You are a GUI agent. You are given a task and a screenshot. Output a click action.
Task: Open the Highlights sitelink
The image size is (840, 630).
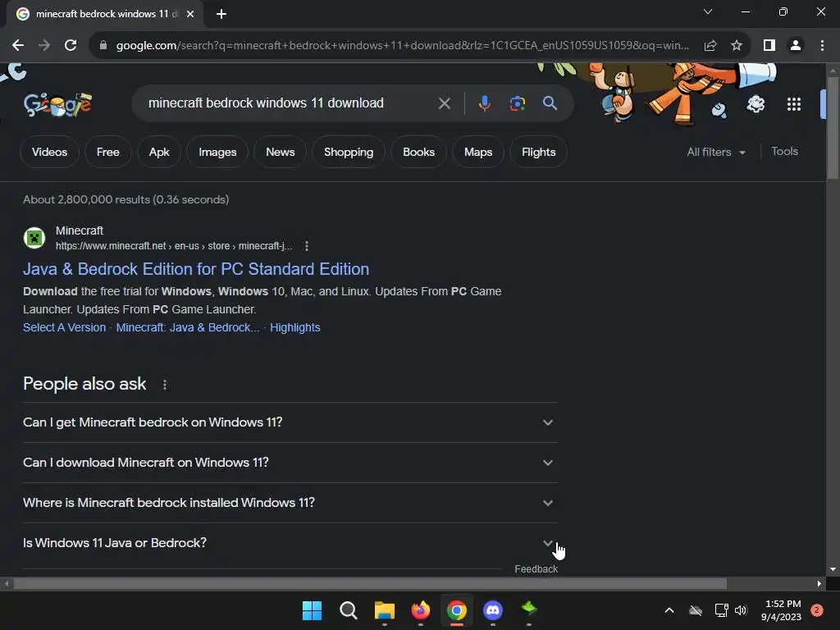(x=295, y=327)
